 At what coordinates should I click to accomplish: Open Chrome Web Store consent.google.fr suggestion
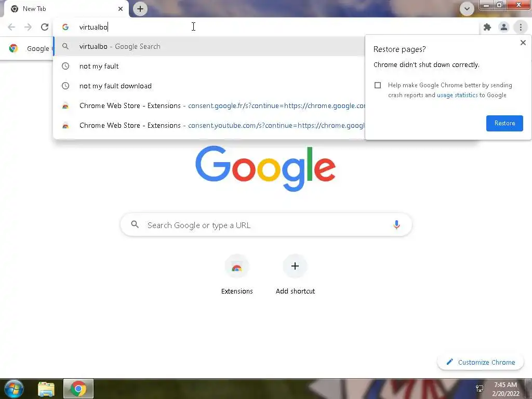pyautogui.click(x=209, y=105)
